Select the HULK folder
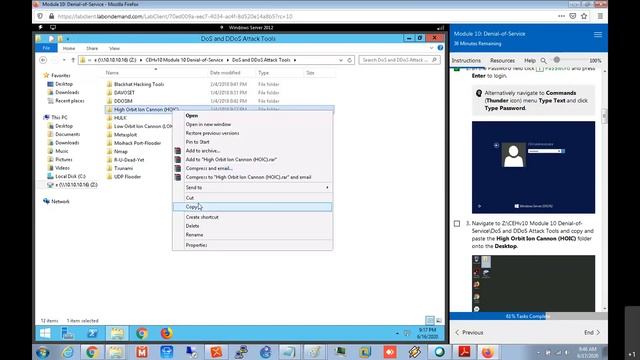The image size is (640, 360). pos(120,118)
